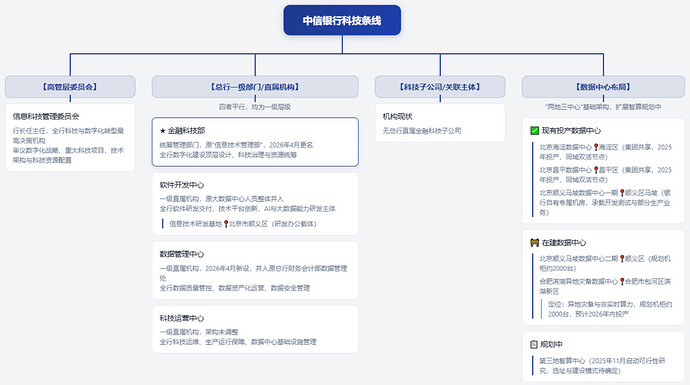The image size is (690, 385).
Task: Click the subtitle 四者平行，均为一级层级
Action: tap(255, 107)
